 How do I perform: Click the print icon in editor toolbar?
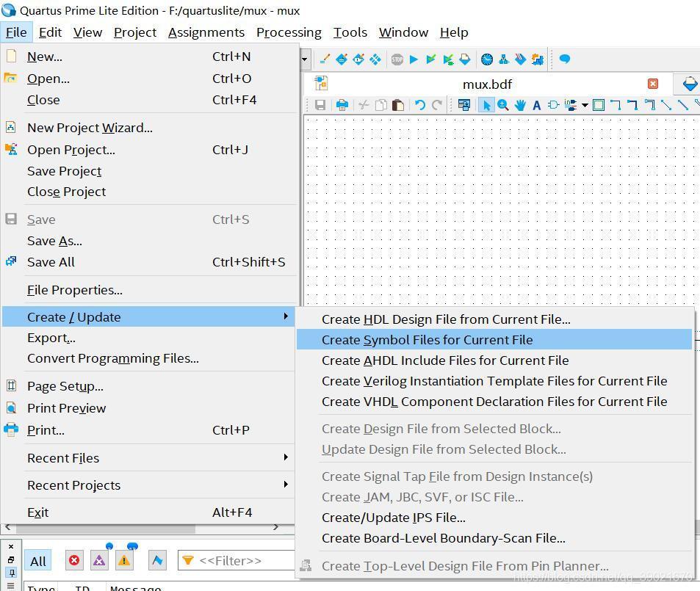pyautogui.click(x=342, y=105)
